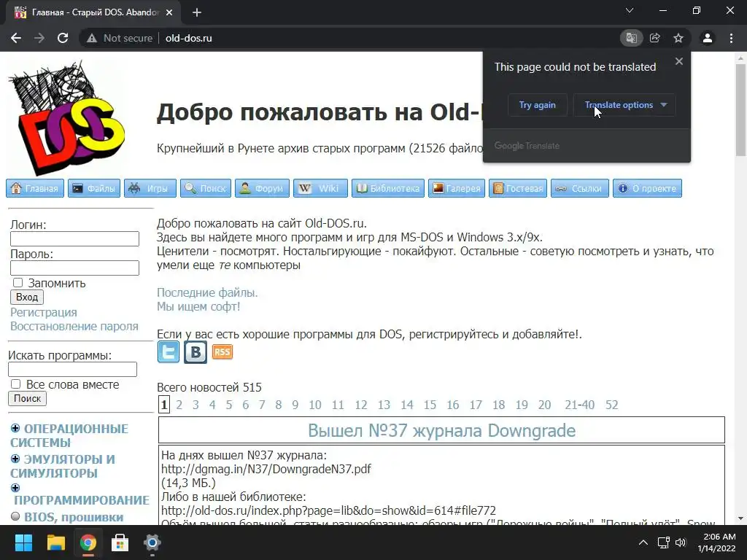Click the tab search chevron in title bar

(x=630, y=10)
